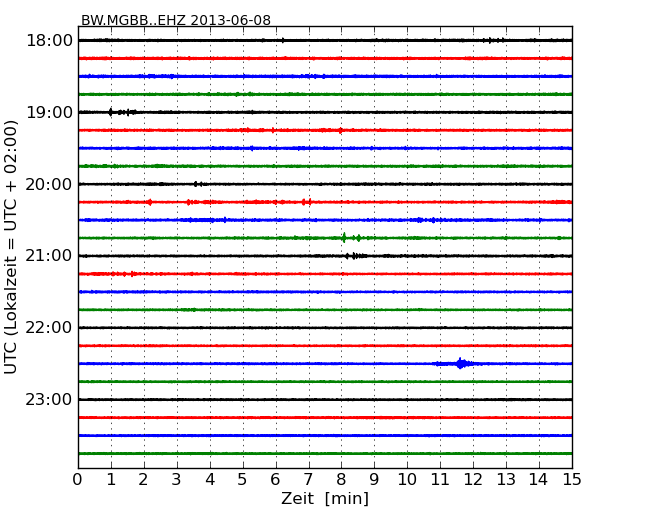The image size is (650, 520).
Task: Select the 18:00 time label
Action: pyautogui.click(x=49, y=41)
